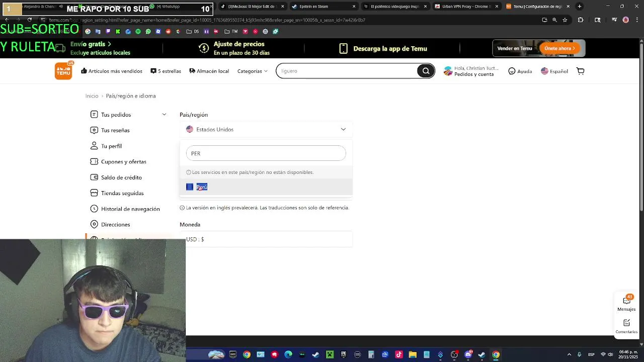
Task: Click the address bar zoom magnifier icon
Action: coord(554,20)
